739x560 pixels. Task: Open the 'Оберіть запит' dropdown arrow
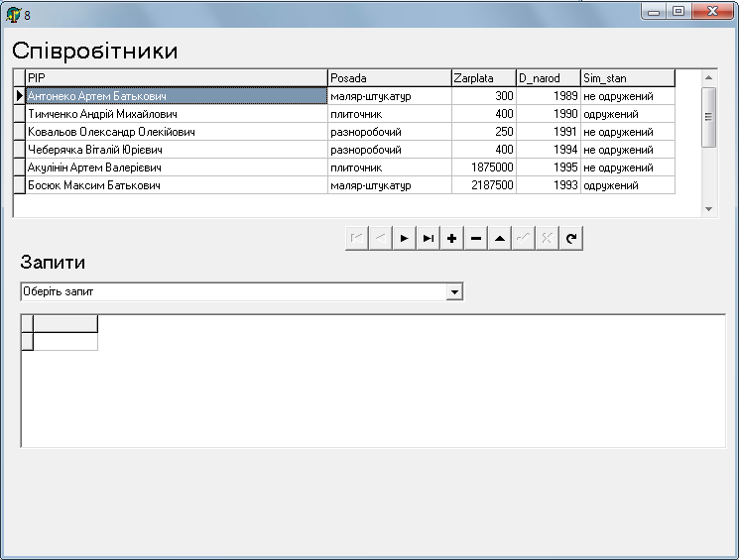click(x=454, y=292)
